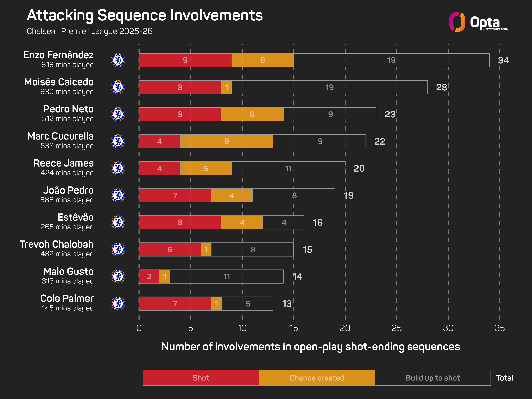Click the Total legend label
The width and height of the screenshot is (532, 399).
tap(505, 378)
